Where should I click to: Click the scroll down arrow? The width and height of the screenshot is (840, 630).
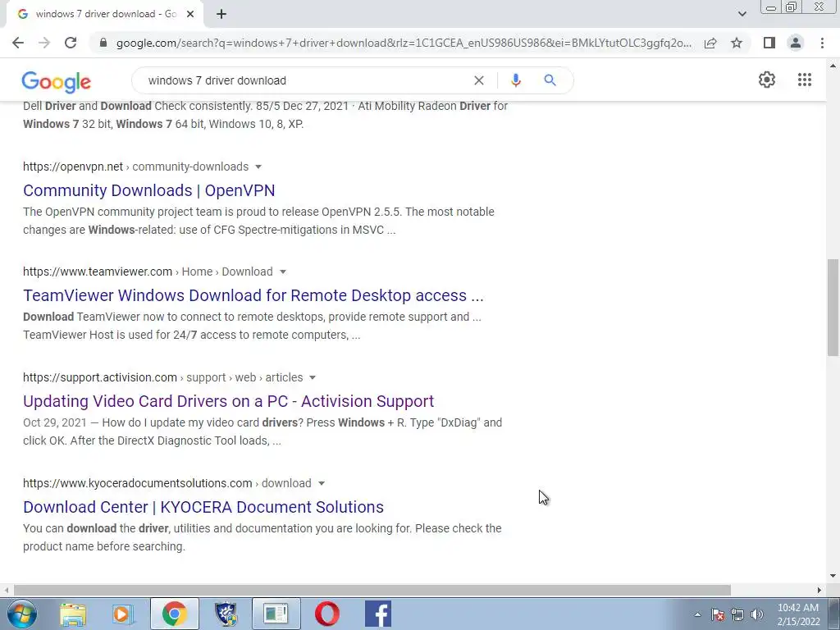(x=833, y=577)
